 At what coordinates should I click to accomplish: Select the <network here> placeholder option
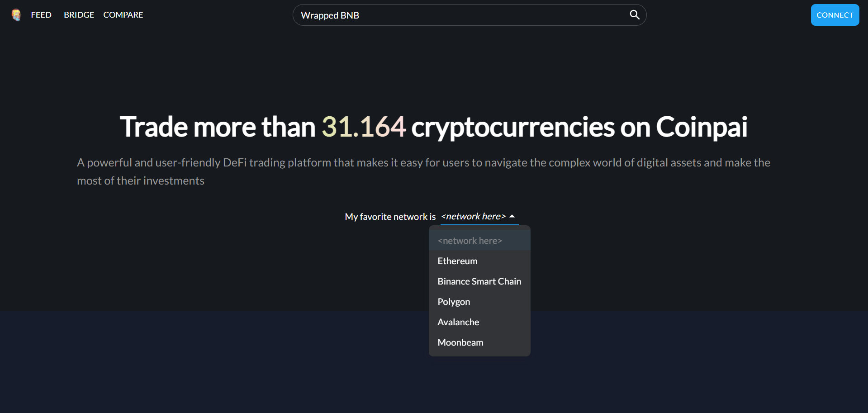pos(479,241)
